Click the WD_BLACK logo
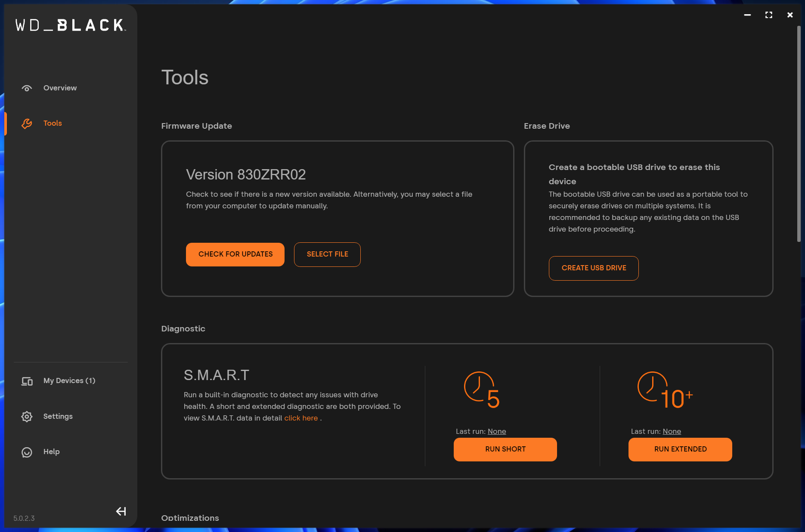805x532 pixels. 71,25
